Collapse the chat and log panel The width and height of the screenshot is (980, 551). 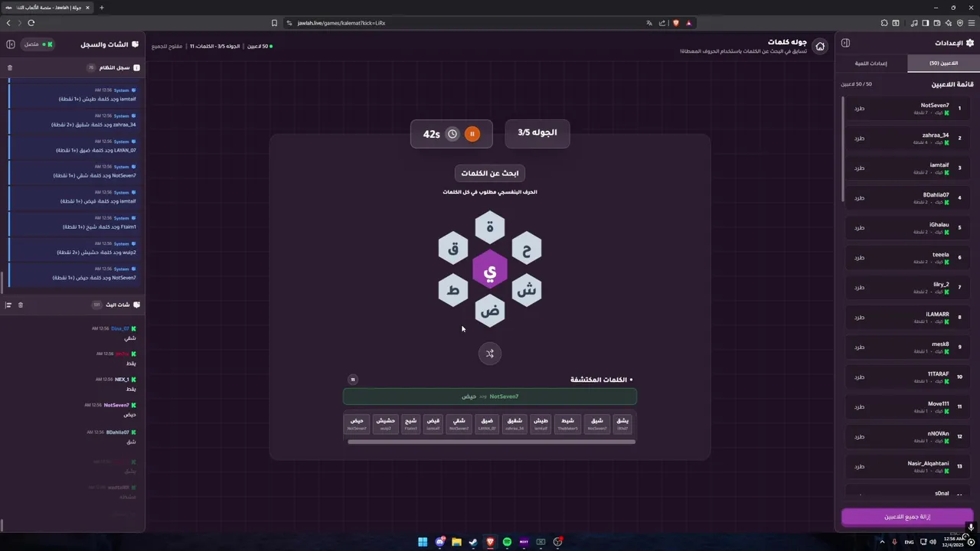(11, 44)
